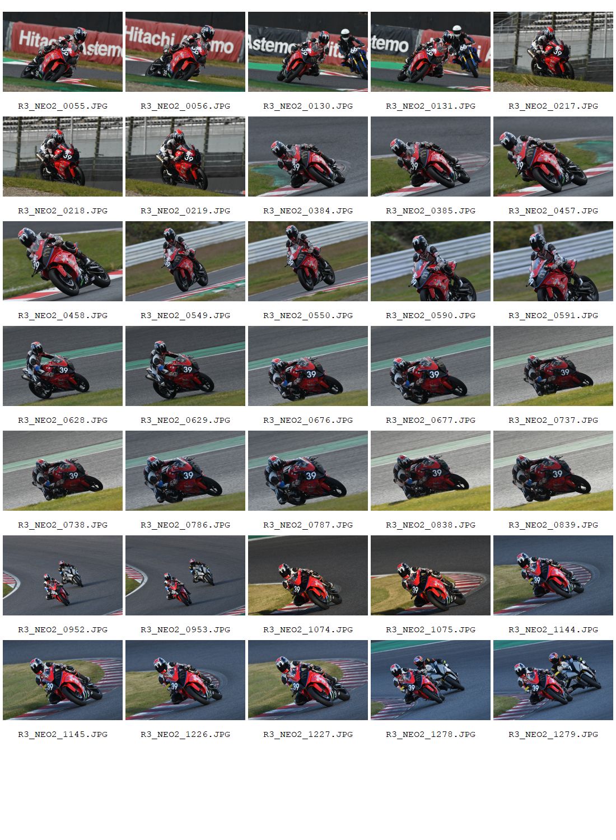Open the R3_NEO2_0458.JPG image
Screen dimensions: 616x840
point(63,261)
